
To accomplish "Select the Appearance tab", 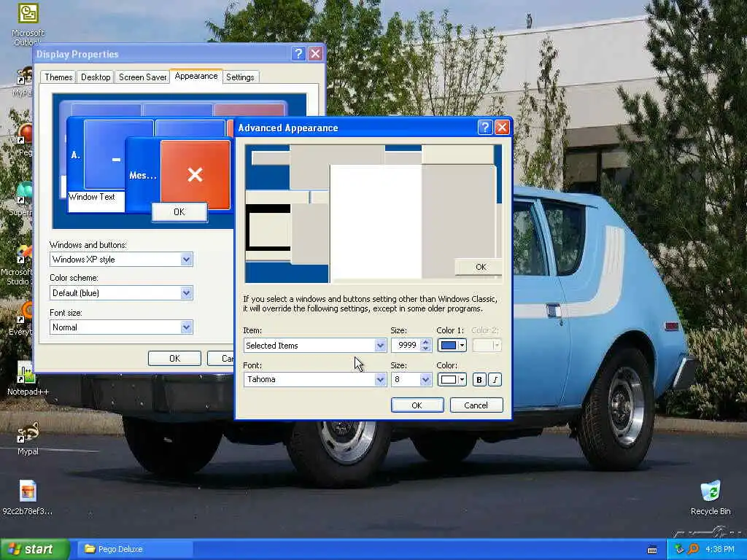I will click(x=196, y=76).
